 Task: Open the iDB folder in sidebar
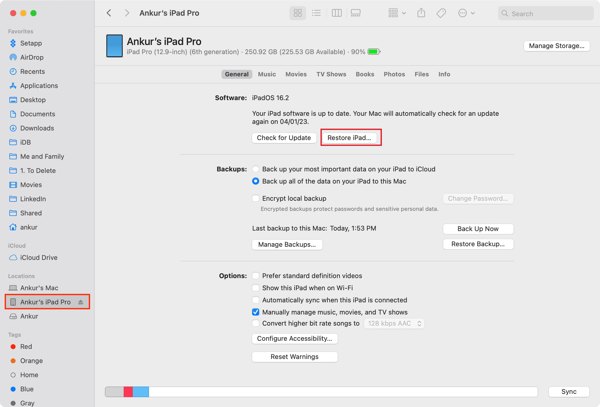coord(25,142)
